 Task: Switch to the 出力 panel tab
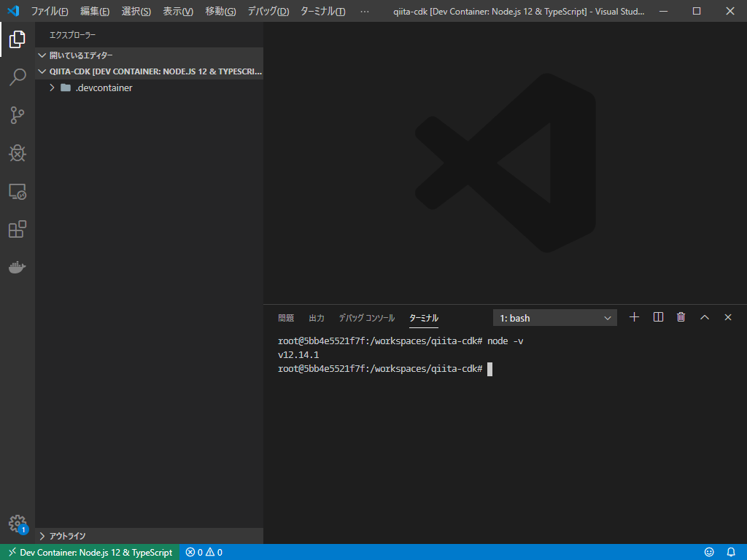click(317, 318)
